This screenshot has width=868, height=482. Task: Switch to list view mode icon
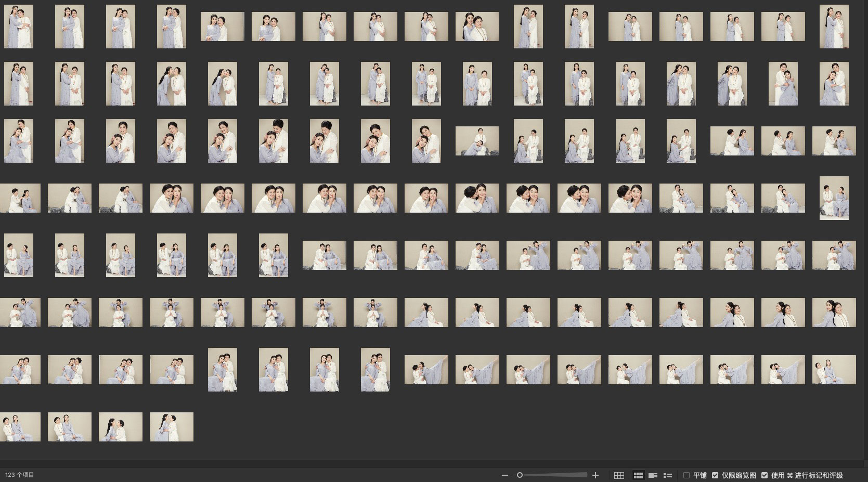coord(668,475)
